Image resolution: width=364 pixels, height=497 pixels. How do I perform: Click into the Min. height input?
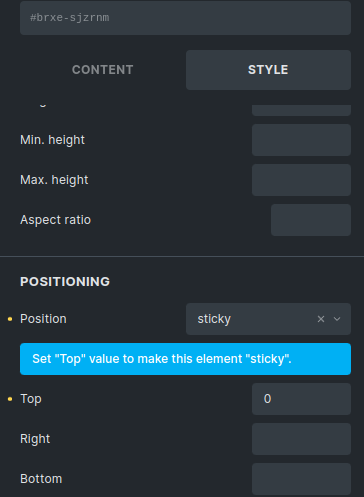click(301, 140)
